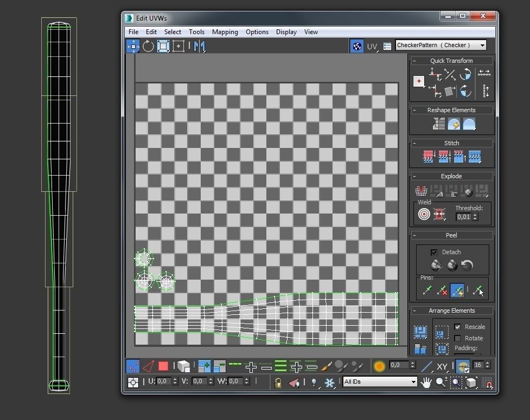Click the Pan View hand icon
This screenshot has height=420, width=530.
[x=426, y=382]
